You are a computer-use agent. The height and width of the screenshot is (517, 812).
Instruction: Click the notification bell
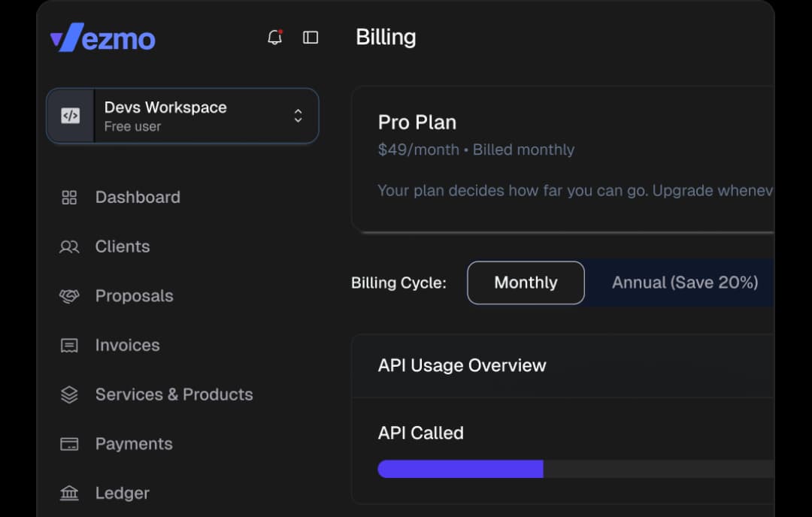[274, 37]
